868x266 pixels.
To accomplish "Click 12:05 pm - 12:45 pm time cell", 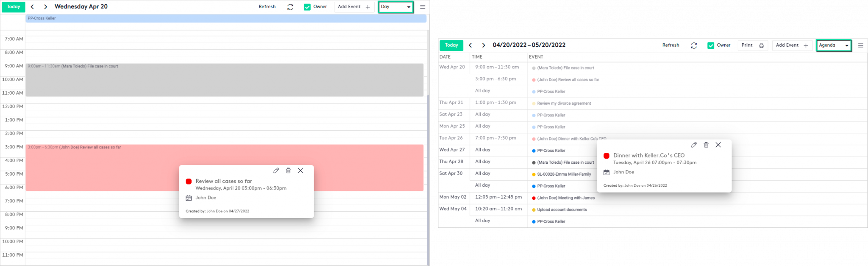I will click(498, 197).
